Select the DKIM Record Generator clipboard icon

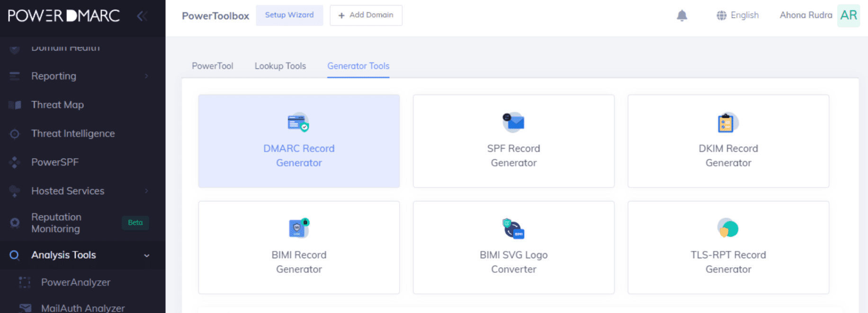pyautogui.click(x=727, y=123)
